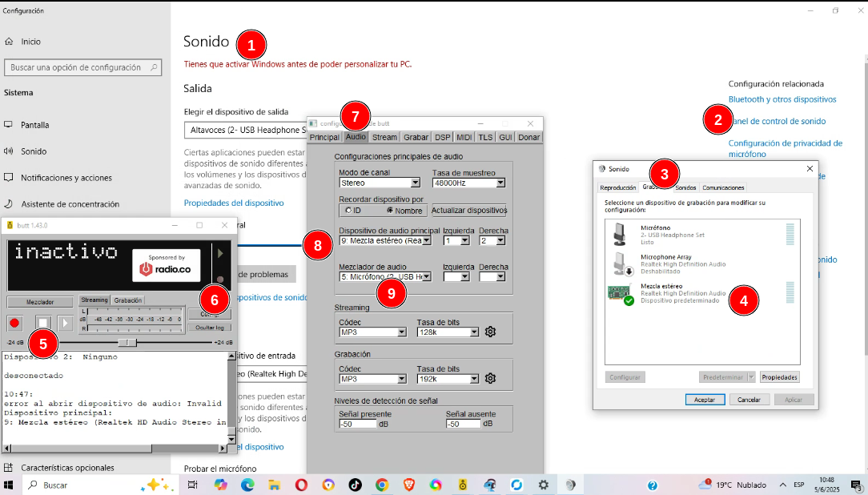
Task: Click butt volume gain slider handle
Action: [x=127, y=343]
